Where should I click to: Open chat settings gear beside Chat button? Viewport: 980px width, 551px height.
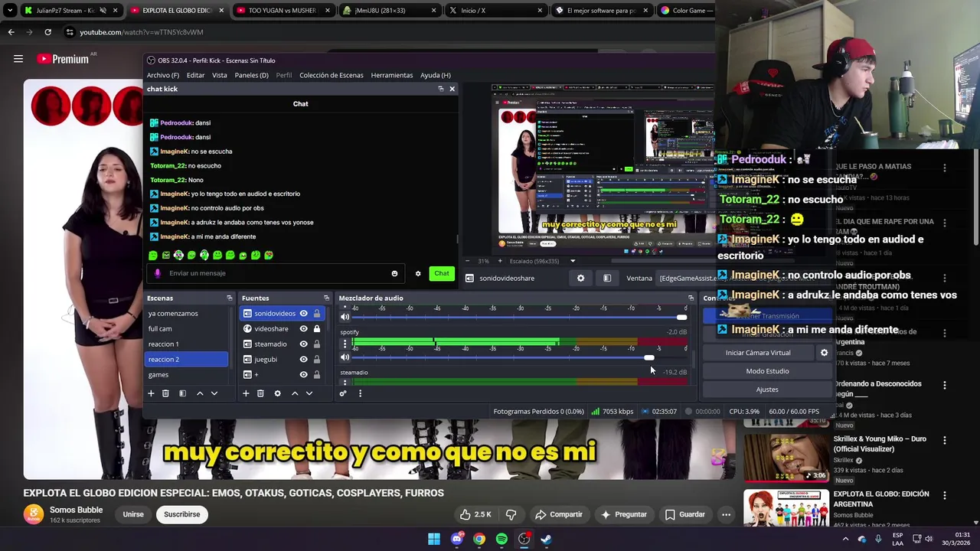point(418,273)
